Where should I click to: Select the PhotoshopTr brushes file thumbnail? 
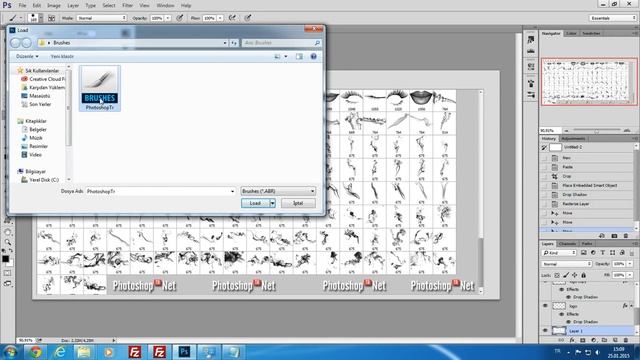coord(100,88)
